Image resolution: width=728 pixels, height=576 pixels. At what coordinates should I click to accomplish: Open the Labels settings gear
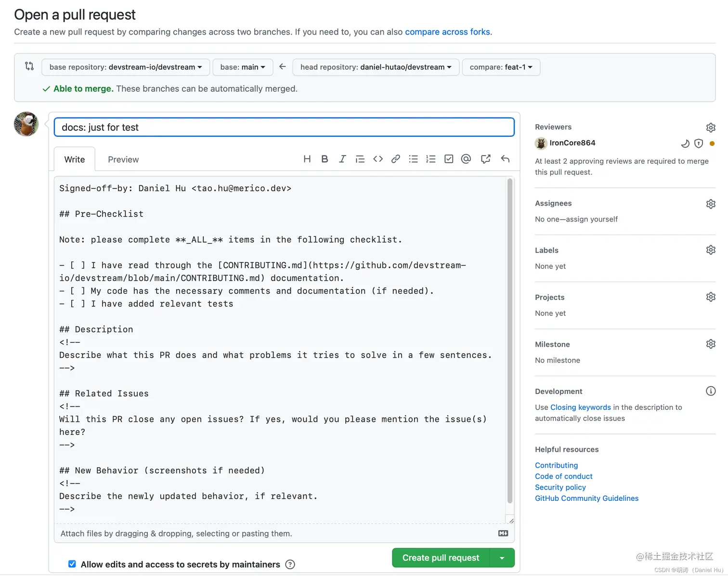coord(711,249)
